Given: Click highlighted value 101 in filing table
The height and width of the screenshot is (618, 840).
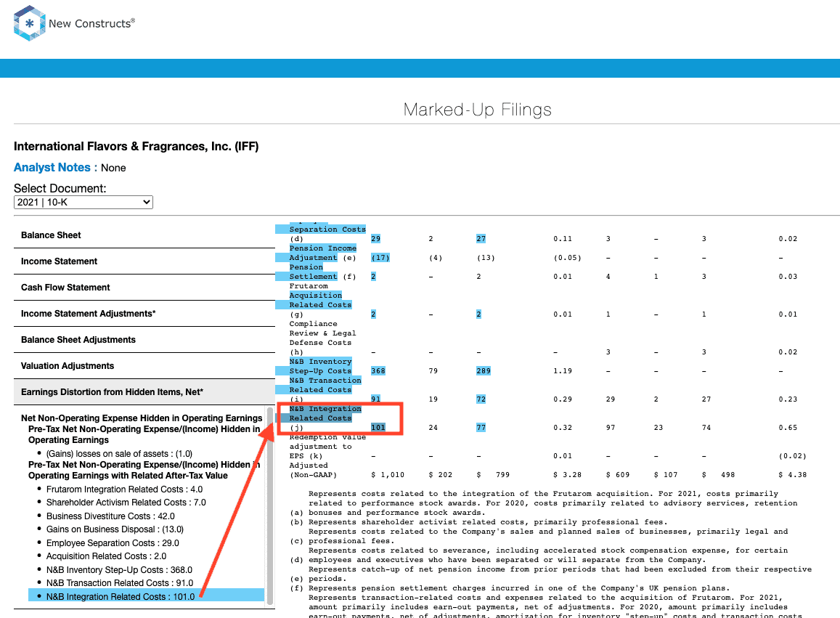Looking at the screenshot, I should [378, 427].
